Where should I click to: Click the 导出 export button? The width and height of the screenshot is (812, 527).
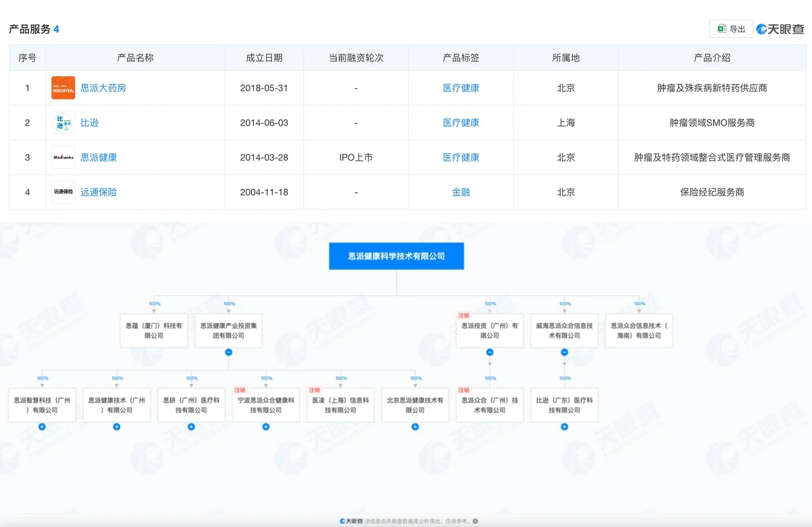click(731, 29)
